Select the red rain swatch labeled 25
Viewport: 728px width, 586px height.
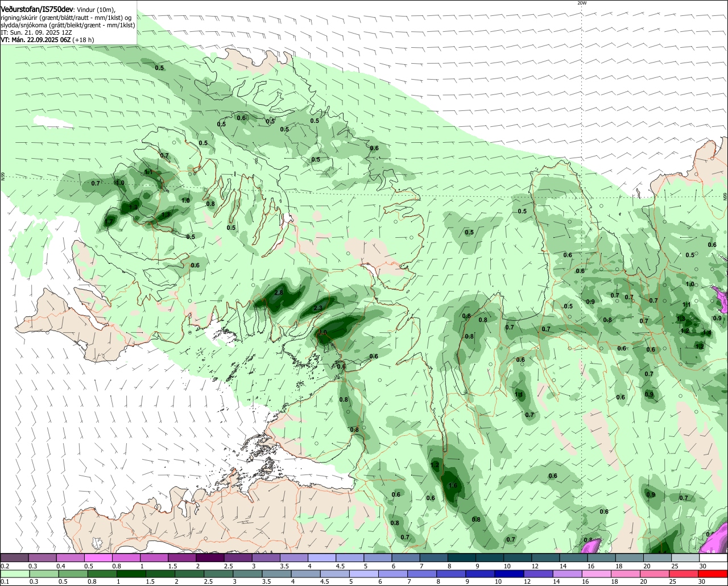tap(685, 574)
